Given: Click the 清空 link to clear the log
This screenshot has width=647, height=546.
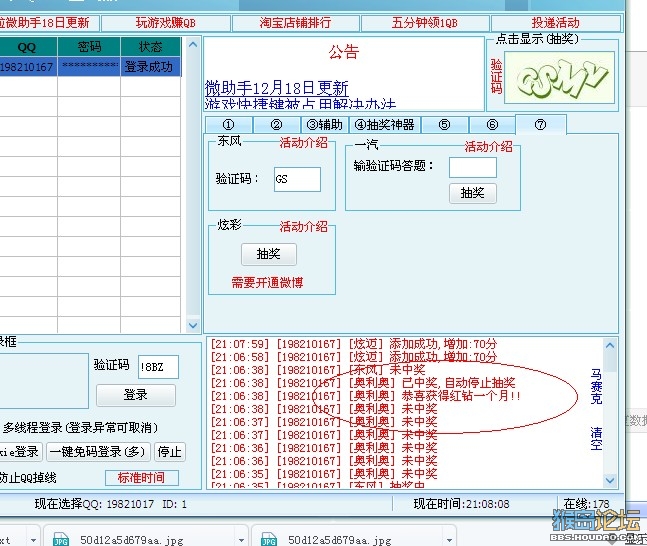Looking at the screenshot, I should click(596, 439).
